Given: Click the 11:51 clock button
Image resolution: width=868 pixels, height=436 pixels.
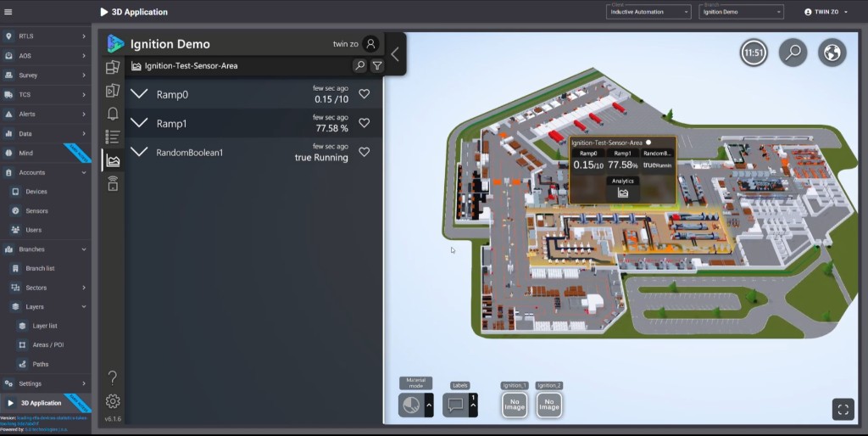Looking at the screenshot, I should 754,53.
